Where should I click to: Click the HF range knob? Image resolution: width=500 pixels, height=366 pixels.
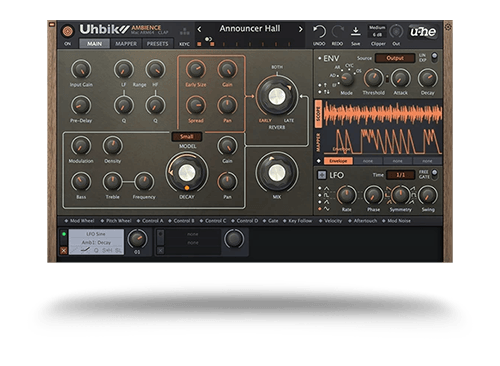coord(155,69)
